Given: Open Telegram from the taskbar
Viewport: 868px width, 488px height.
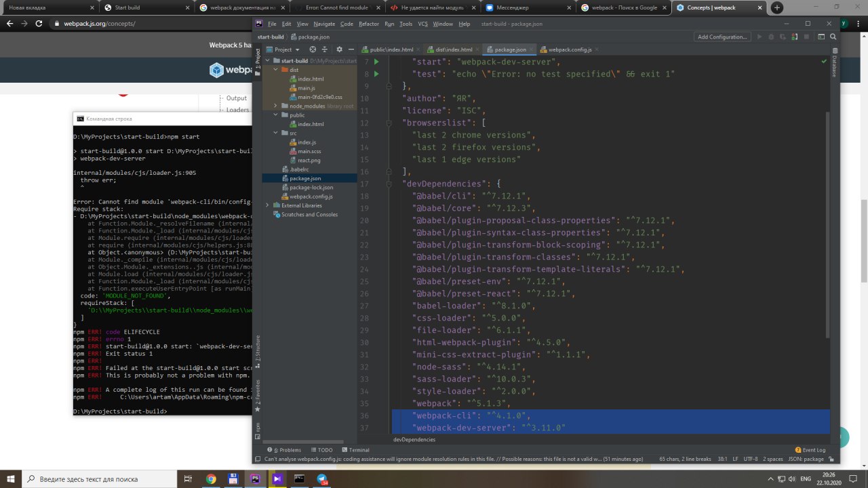Looking at the screenshot, I should pyautogui.click(x=322, y=479).
